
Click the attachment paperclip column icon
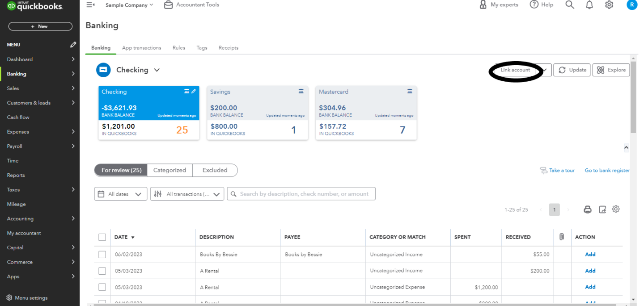tap(562, 237)
